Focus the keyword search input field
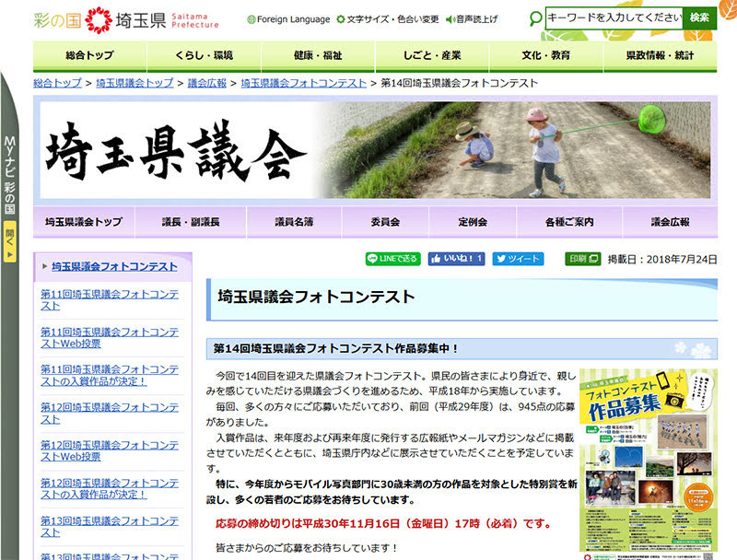This screenshot has height=560, width=737. tap(614, 17)
